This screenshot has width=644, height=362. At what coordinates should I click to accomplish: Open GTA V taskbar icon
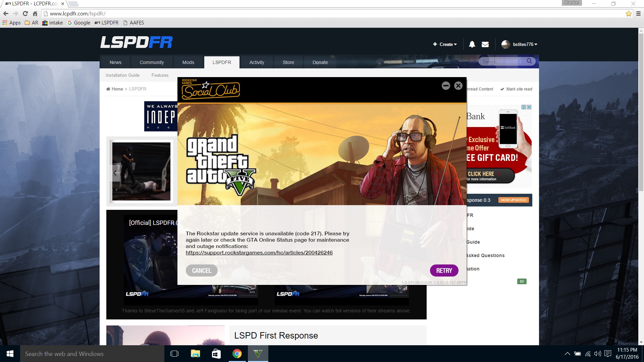click(258, 354)
